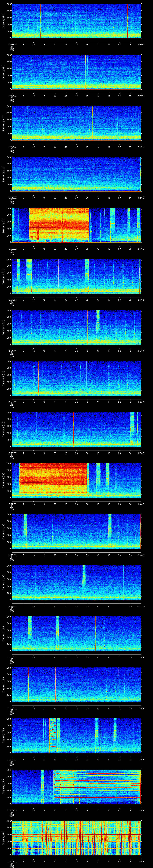Click the spectrogram covering 9:59:00 to 10:00:00
The width and height of the screenshot is (153, 868).
coord(76,582)
